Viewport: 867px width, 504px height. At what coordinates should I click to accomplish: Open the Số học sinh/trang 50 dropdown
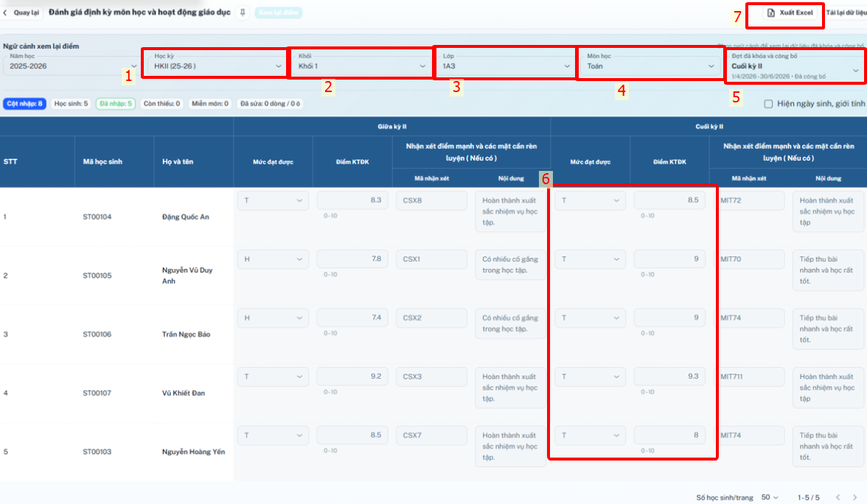pyautogui.click(x=769, y=497)
